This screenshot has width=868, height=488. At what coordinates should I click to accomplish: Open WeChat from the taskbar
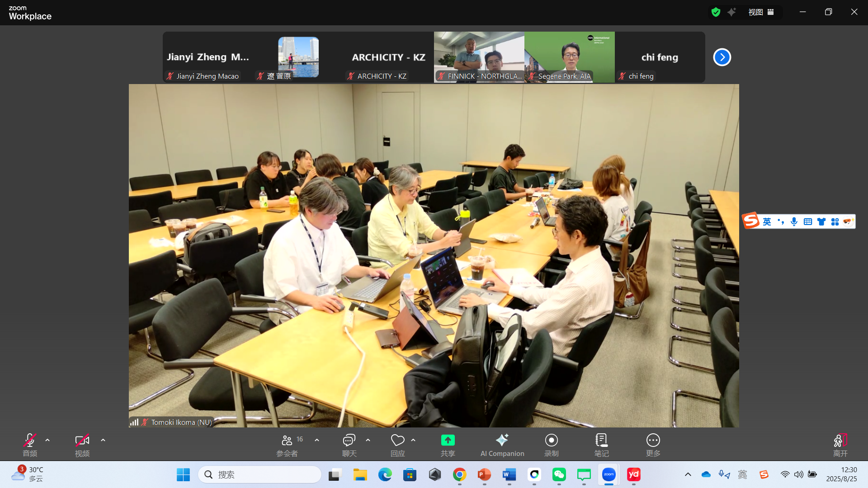pos(559,474)
